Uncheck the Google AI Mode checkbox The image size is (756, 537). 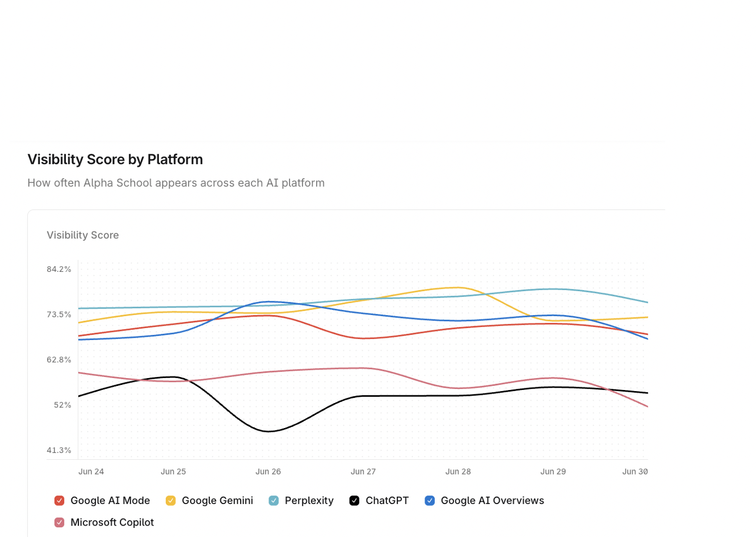pyautogui.click(x=59, y=501)
